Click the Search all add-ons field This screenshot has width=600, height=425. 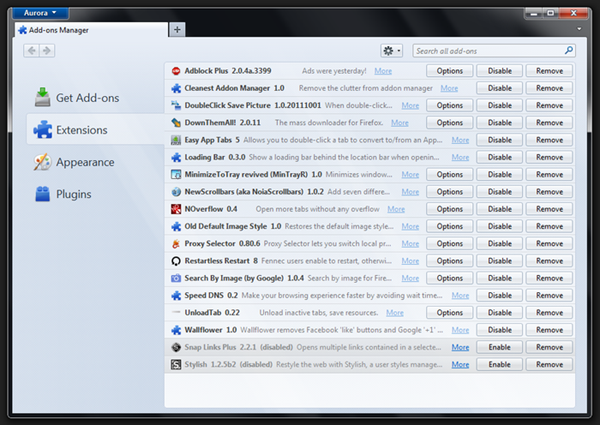(494, 50)
